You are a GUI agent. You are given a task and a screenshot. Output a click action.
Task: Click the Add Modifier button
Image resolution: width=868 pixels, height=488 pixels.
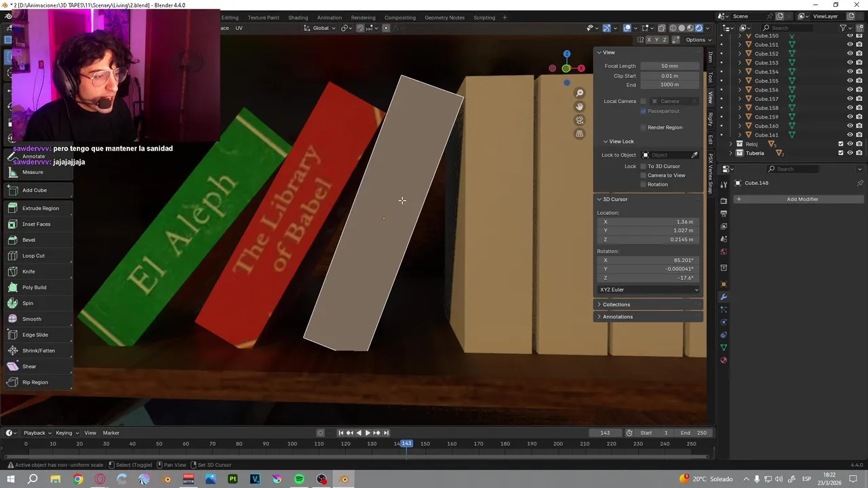[797, 199]
